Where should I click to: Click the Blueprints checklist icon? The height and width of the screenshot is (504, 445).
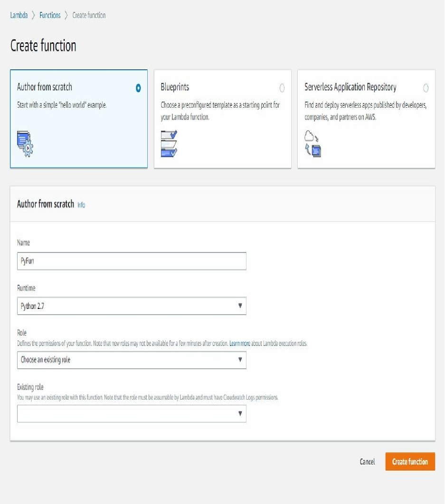click(169, 143)
